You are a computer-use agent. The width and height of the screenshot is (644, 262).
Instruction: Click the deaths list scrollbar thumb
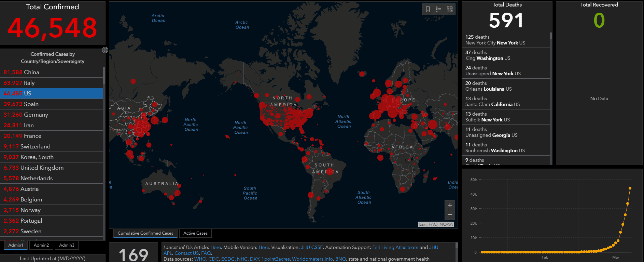click(x=551, y=36)
